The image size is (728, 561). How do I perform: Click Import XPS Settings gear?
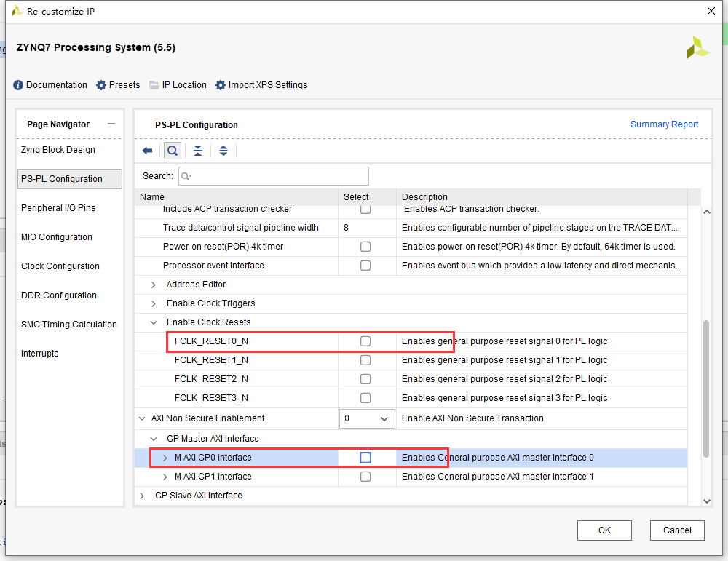221,85
